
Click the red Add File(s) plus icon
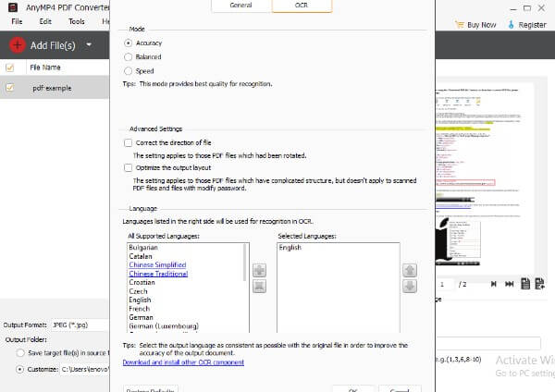point(18,44)
